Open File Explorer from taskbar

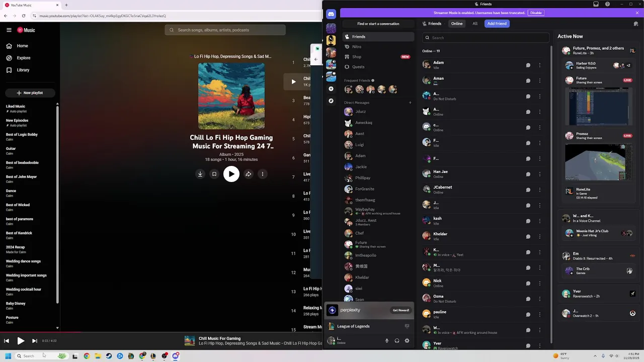pos(98,356)
